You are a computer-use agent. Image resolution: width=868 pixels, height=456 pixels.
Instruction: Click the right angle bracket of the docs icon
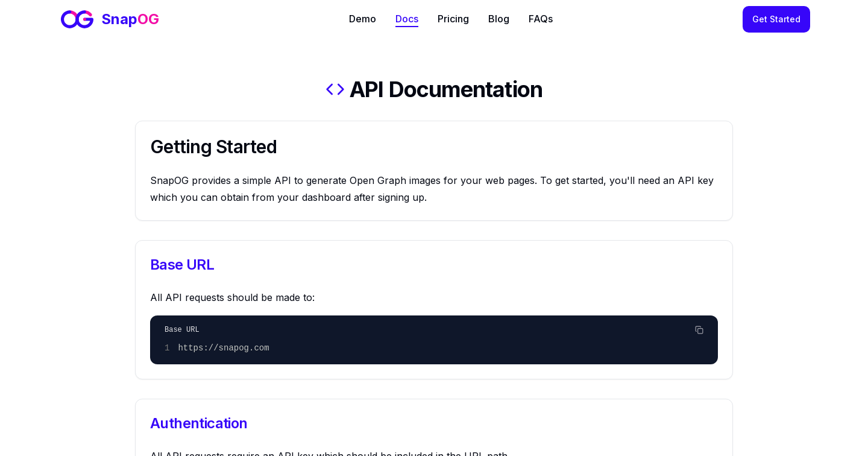pos(341,89)
